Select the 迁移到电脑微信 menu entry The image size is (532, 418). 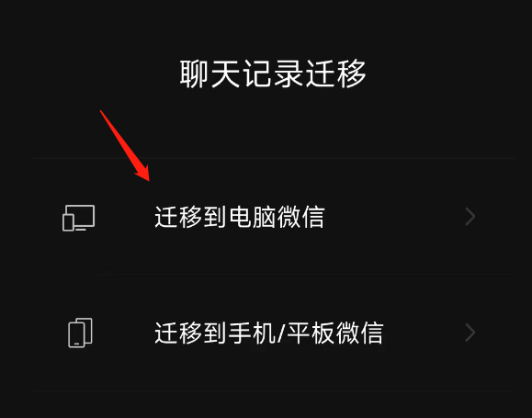[273, 217]
